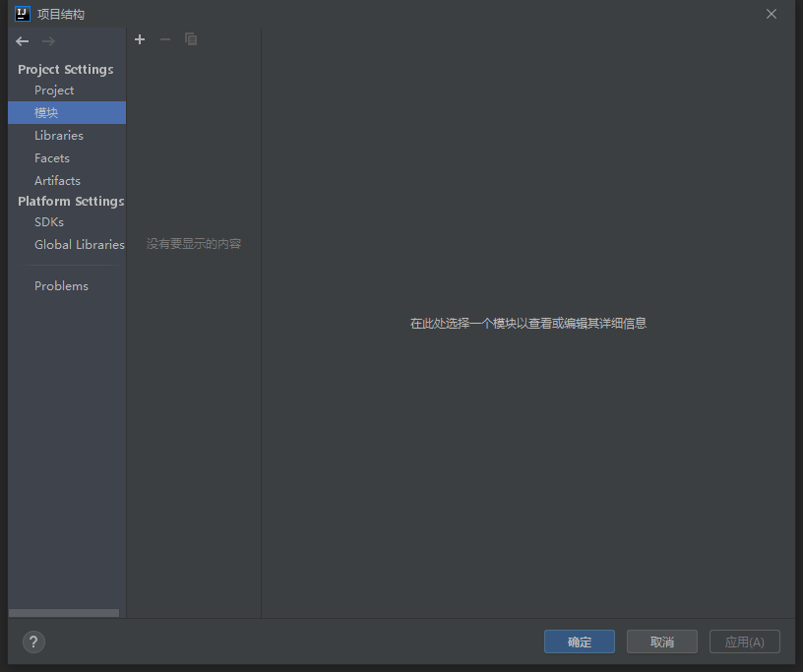Open the Artifacts settings page
Viewport: 803px width, 672px height.
pyautogui.click(x=57, y=181)
